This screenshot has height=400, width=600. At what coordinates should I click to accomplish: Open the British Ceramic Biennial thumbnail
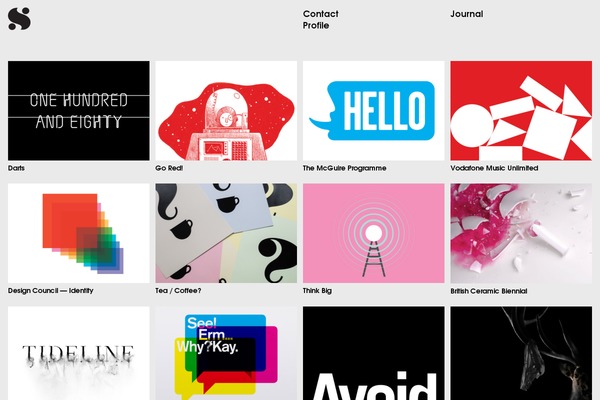(x=521, y=233)
